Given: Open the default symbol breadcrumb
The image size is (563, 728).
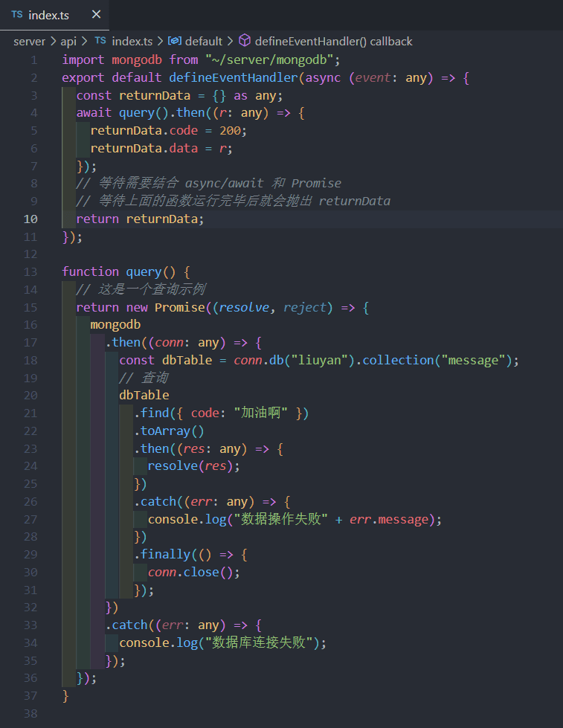Looking at the screenshot, I should [204, 42].
